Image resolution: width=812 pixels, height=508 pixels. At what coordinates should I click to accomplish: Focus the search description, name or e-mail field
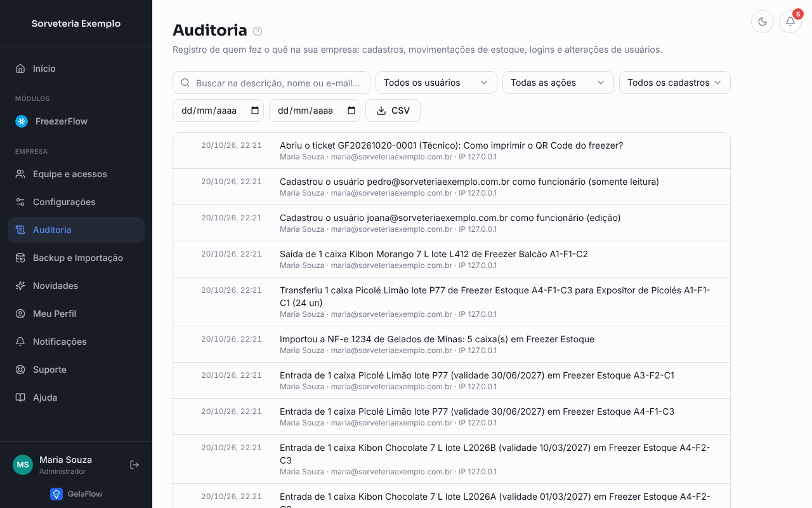[272, 83]
